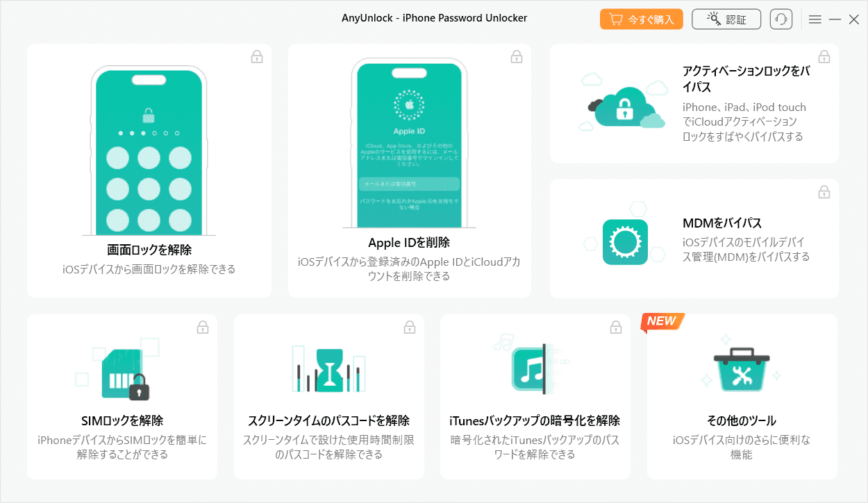Open the headset support icon
The width and height of the screenshot is (868, 503).
click(781, 19)
